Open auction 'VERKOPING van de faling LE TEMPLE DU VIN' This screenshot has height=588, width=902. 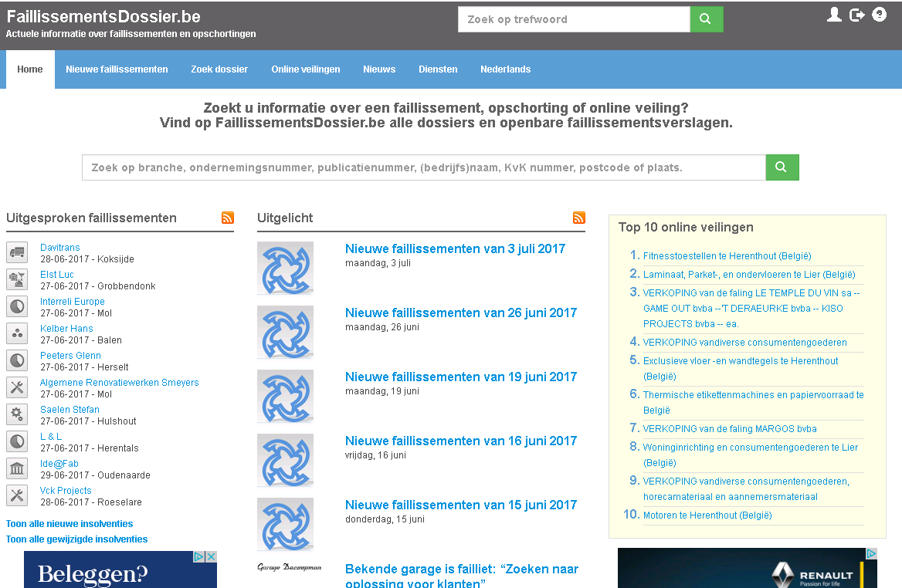751,309
